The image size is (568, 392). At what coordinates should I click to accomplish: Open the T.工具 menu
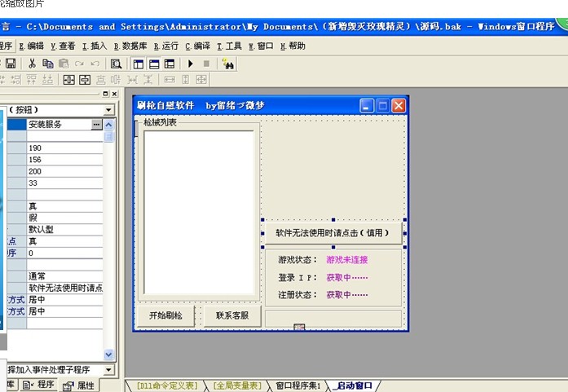[x=229, y=46]
